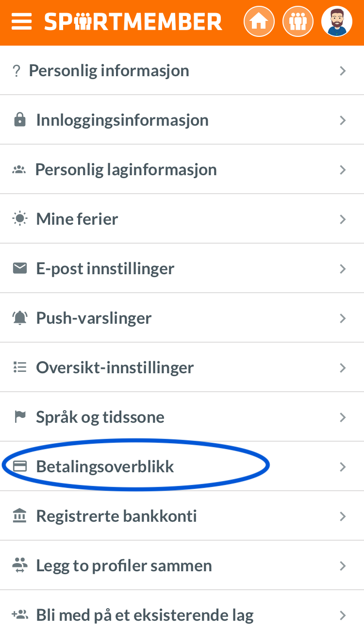Click the padlock icon beside Innloggingsinformasjon
Viewport: 364px width, 630px height.
click(x=19, y=120)
